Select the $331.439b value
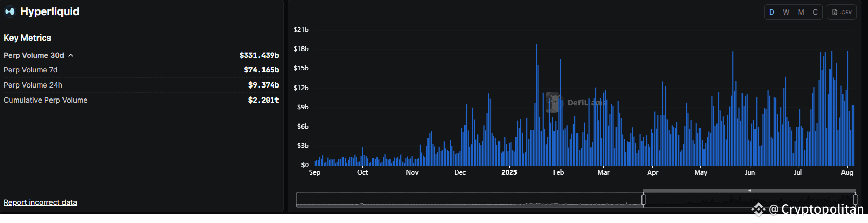Image resolution: width=868 pixels, height=223 pixels. [259, 55]
